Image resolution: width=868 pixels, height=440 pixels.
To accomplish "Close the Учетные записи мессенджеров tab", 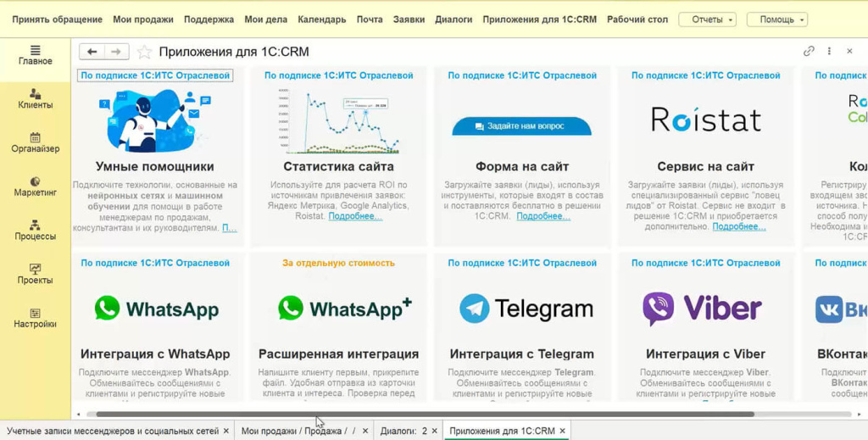I will tap(225, 431).
